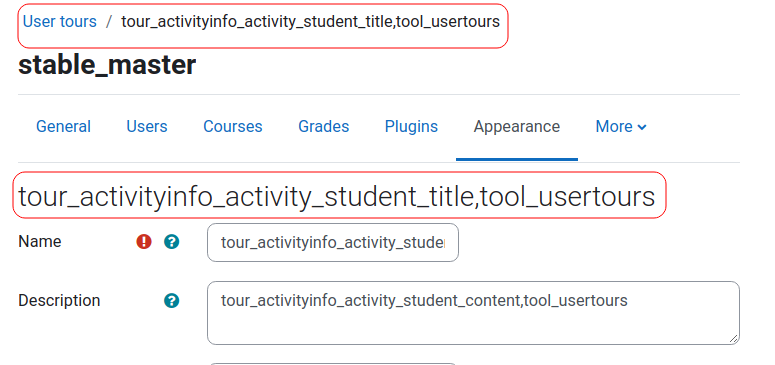The height and width of the screenshot is (365, 775).
Task: Select the active Appearance tab
Action: tap(517, 127)
